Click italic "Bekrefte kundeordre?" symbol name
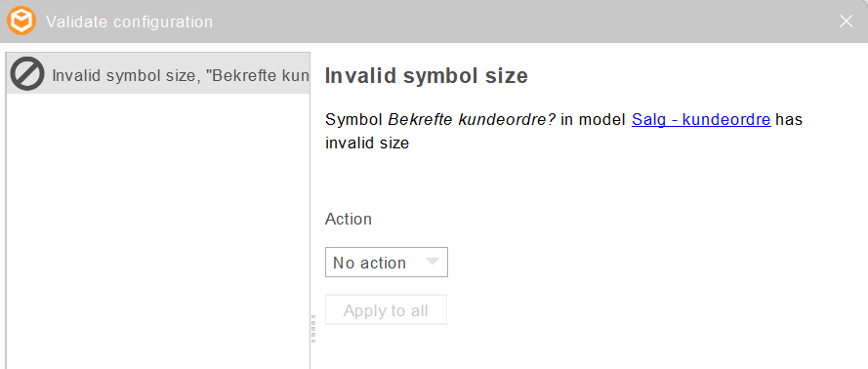The image size is (868, 369). [473, 119]
